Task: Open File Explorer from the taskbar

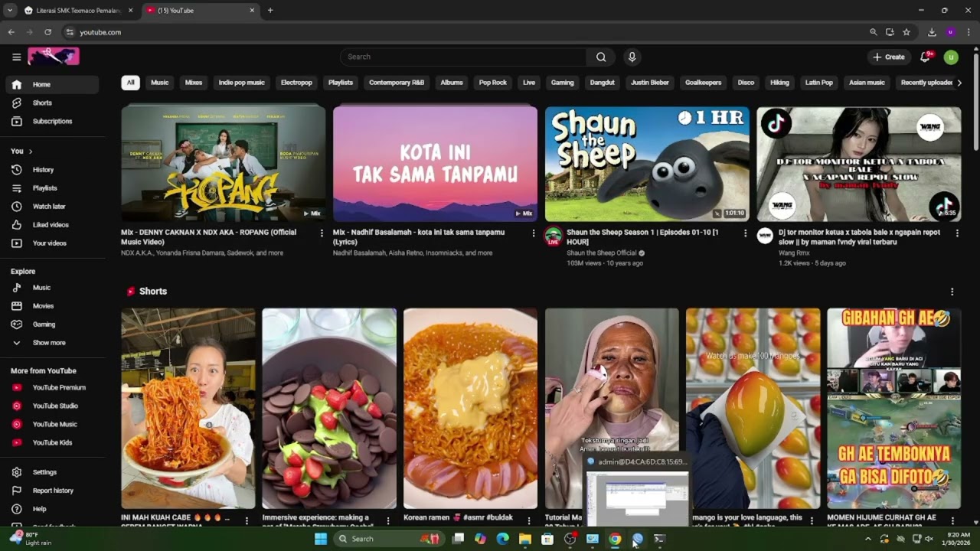Action: click(x=525, y=539)
